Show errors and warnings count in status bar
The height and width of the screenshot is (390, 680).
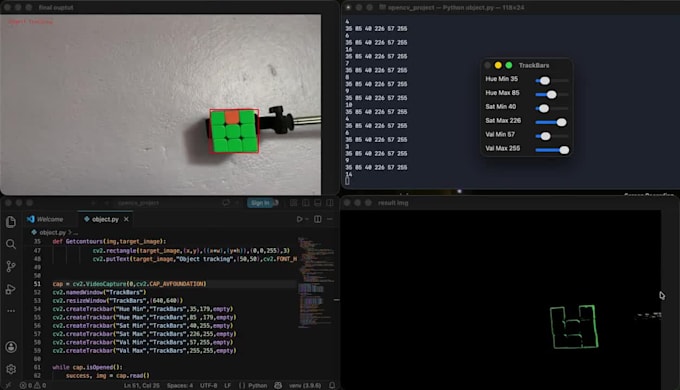click(33, 385)
